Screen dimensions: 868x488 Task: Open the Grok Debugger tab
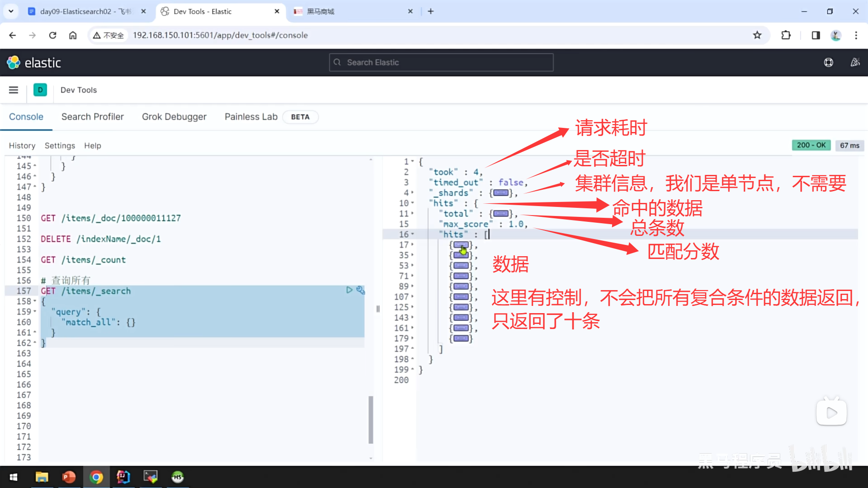pyautogui.click(x=174, y=117)
